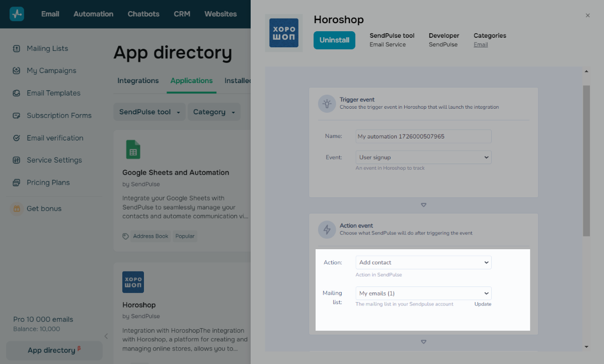
Task: Click the Name field with My automation text
Action: click(x=423, y=136)
